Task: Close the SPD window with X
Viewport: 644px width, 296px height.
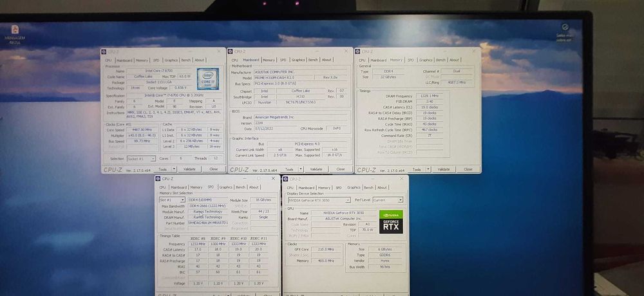Action: [273, 179]
